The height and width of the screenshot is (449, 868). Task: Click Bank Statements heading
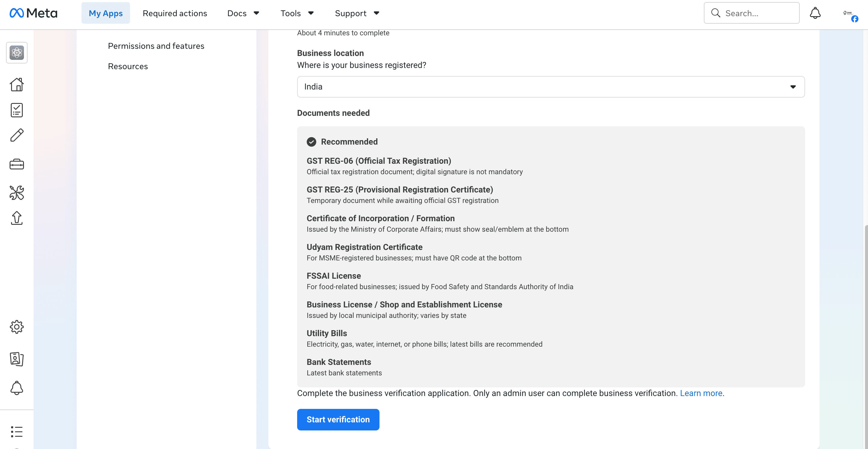click(x=339, y=362)
